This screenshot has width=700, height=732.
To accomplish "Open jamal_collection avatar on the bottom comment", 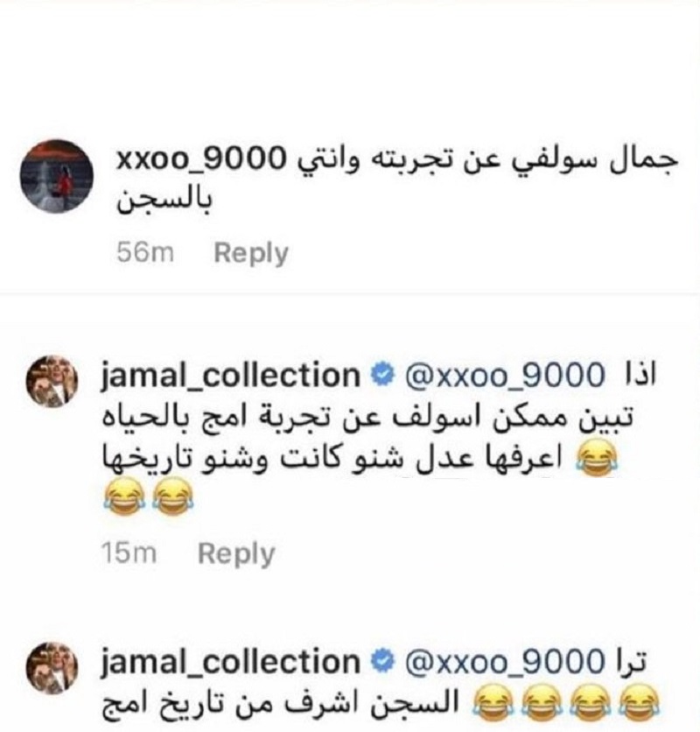I will [x=52, y=667].
